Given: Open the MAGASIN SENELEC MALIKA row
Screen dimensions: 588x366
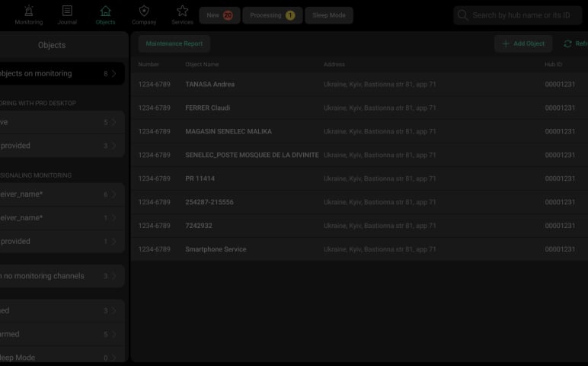Looking at the screenshot, I should click(x=228, y=132).
